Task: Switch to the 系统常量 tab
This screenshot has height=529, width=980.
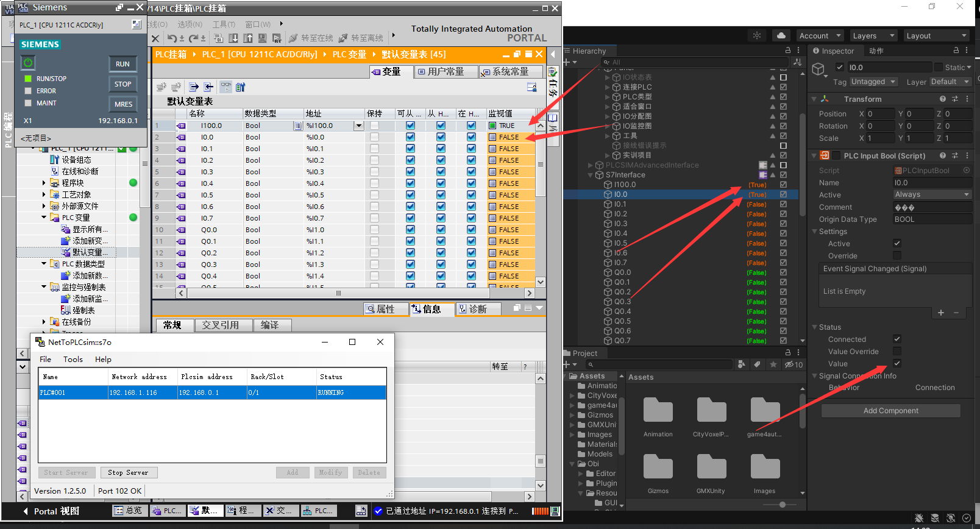Action: tap(511, 72)
